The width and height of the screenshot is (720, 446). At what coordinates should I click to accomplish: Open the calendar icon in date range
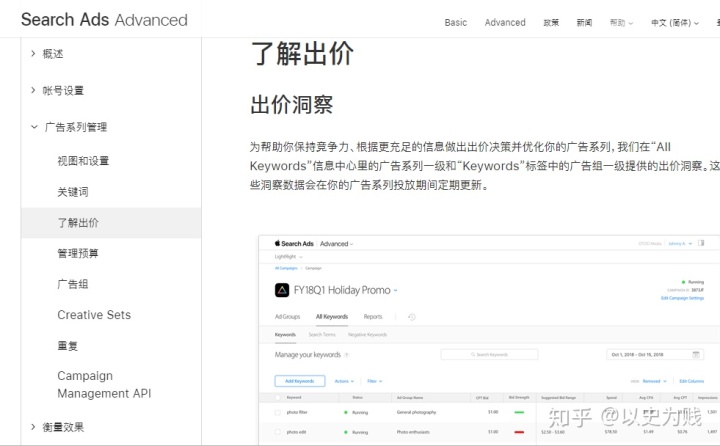point(696,355)
